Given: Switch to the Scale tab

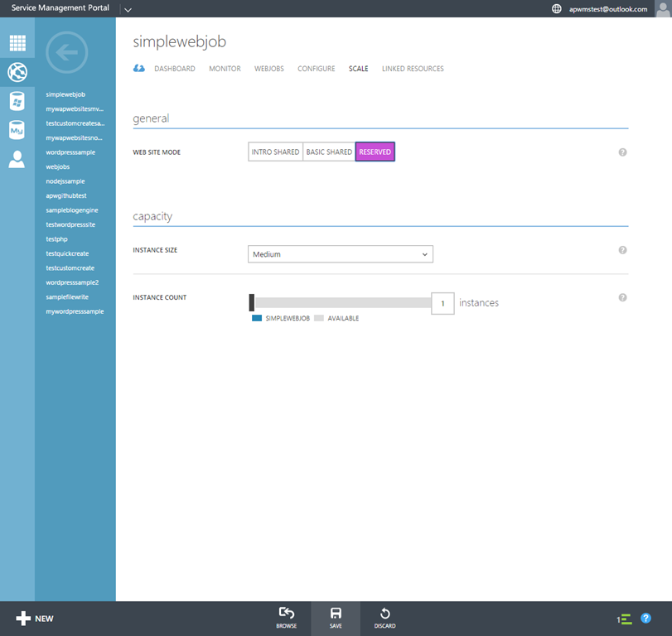Looking at the screenshot, I should [358, 69].
